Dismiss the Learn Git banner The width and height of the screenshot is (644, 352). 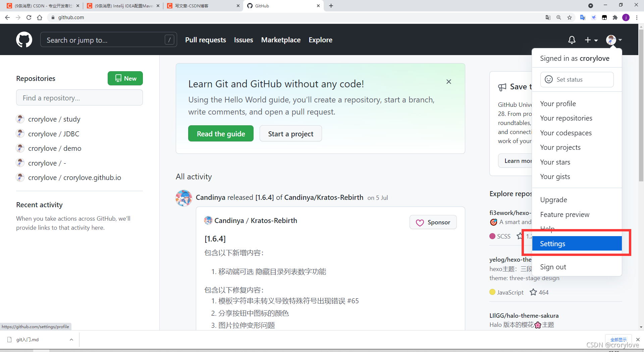pyautogui.click(x=449, y=82)
